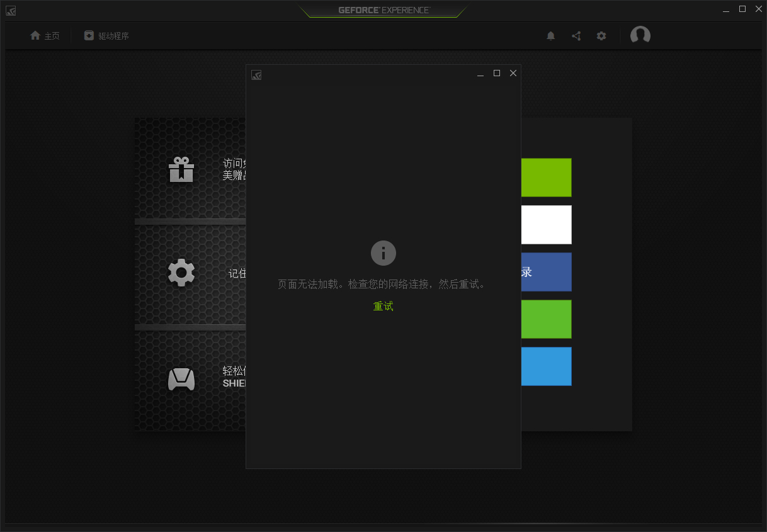Click the share icon in header
The image size is (767, 532).
tap(576, 36)
